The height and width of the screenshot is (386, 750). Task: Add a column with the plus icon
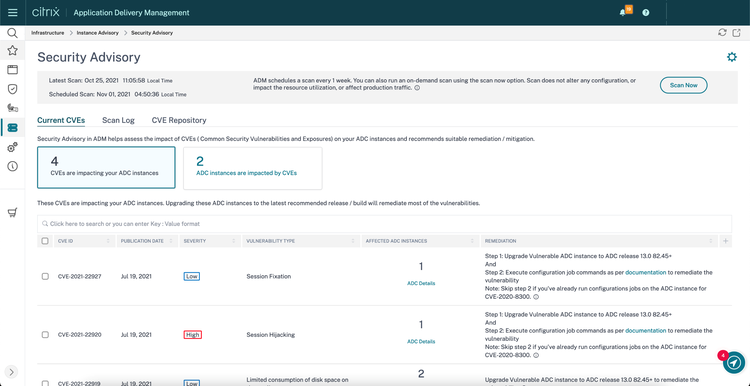(726, 241)
